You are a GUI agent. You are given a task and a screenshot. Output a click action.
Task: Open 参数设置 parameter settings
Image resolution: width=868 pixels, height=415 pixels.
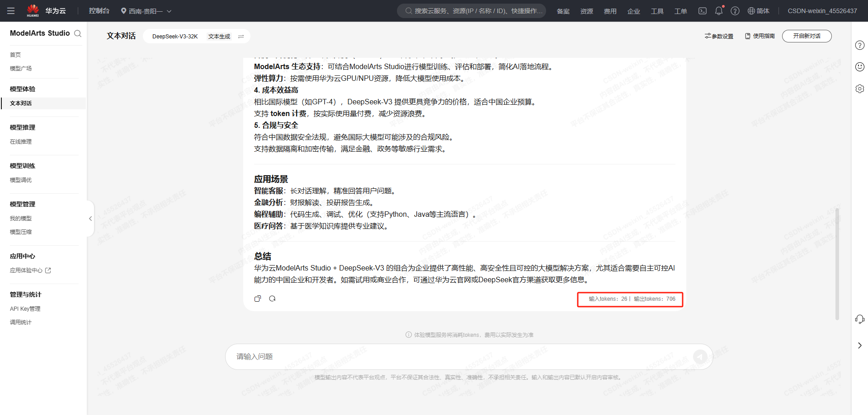(719, 36)
